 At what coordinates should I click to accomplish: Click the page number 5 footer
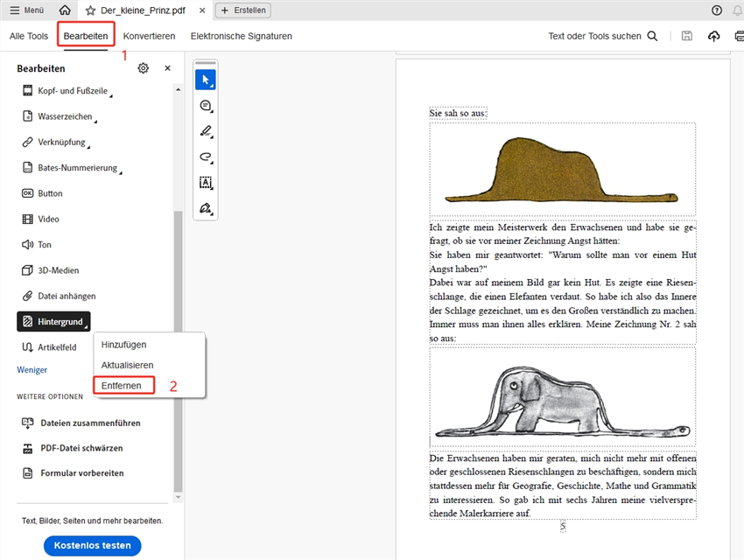pyautogui.click(x=563, y=527)
